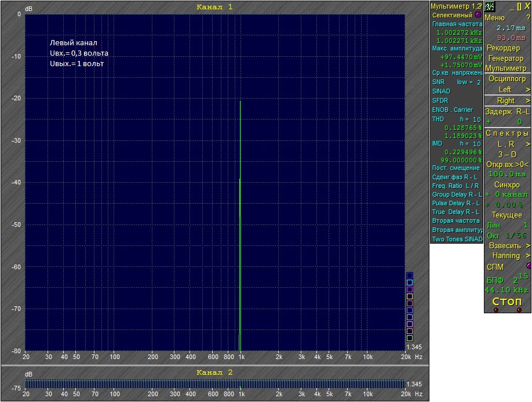Click the sync channel value 0 канал
Viewport: 532px width, 402px height.
tap(511, 194)
